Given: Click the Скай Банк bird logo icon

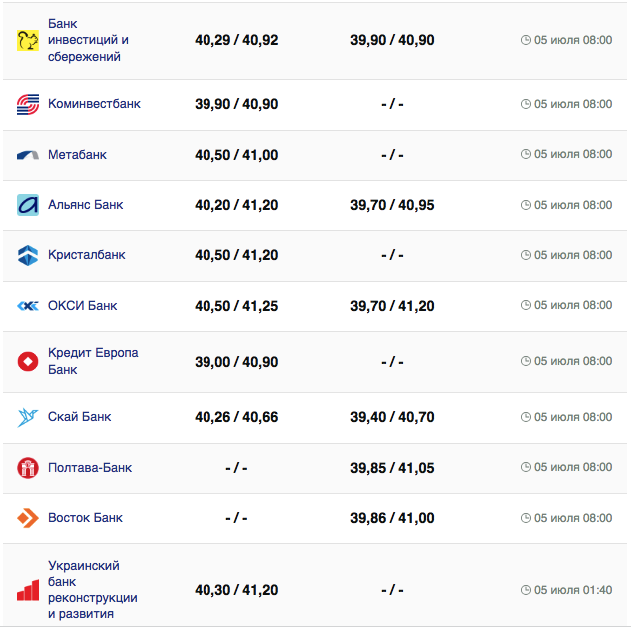Looking at the screenshot, I should click(28, 417).
